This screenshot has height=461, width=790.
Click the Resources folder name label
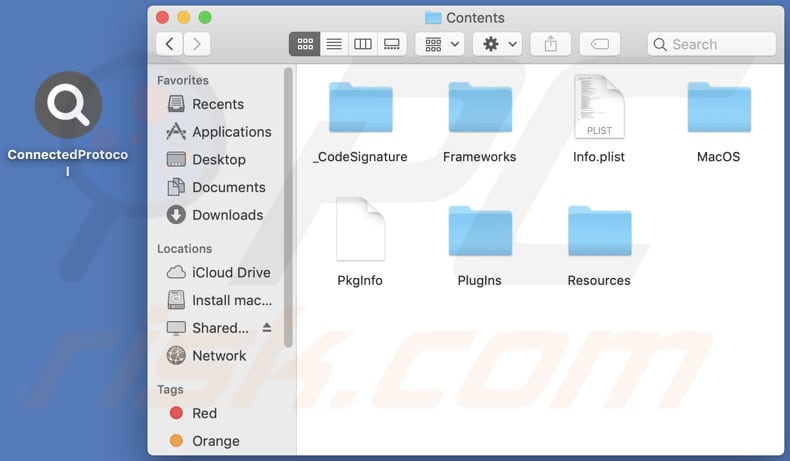coord(599,280)
